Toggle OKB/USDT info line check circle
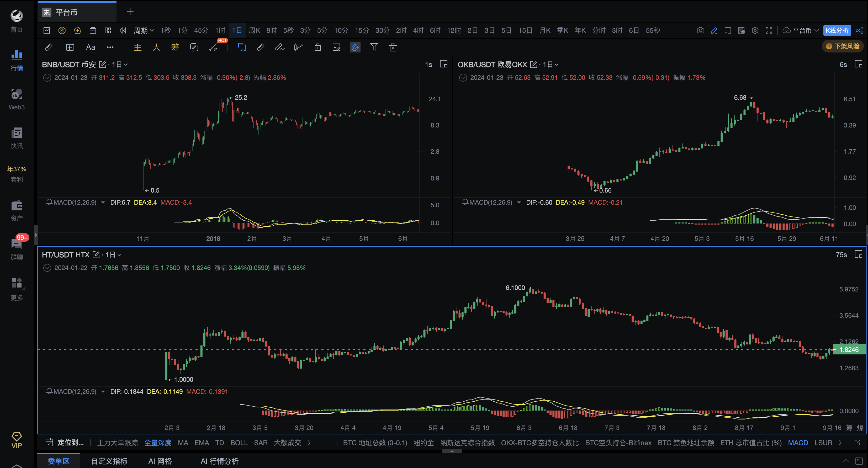868x468 pixels. click(x=463, y=77)
